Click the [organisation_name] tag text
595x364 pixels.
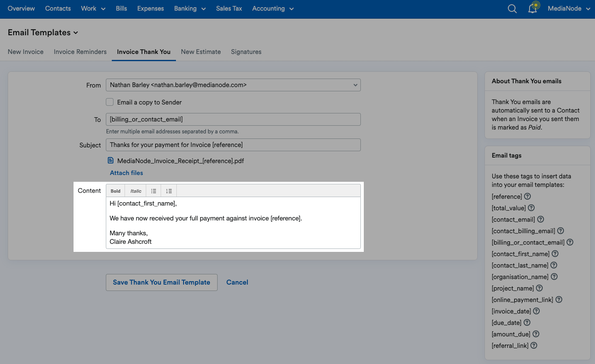[520, 277]
